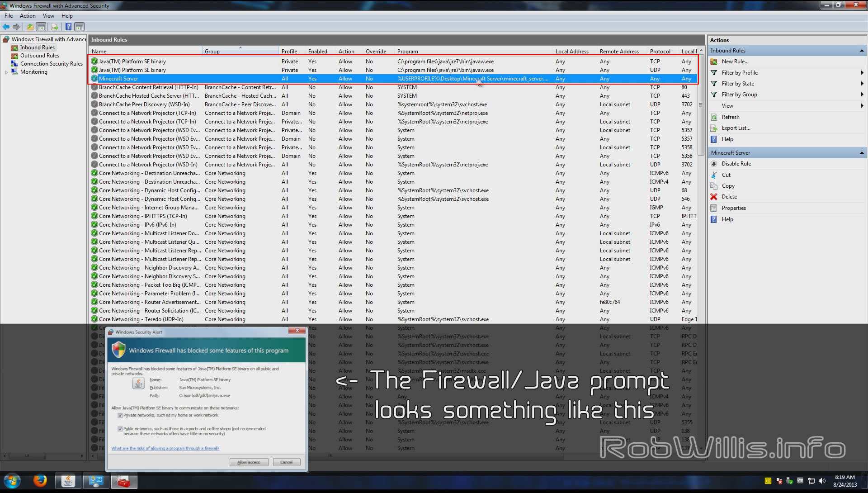Image resolution: width=868 pixels, height=493 pixels.
Task: Click Refresh in the Actions pane
Action: pos(730,117)
